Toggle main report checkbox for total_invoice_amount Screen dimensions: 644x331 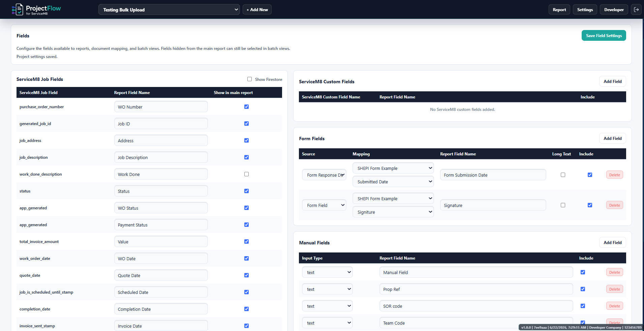click(246, 242)
